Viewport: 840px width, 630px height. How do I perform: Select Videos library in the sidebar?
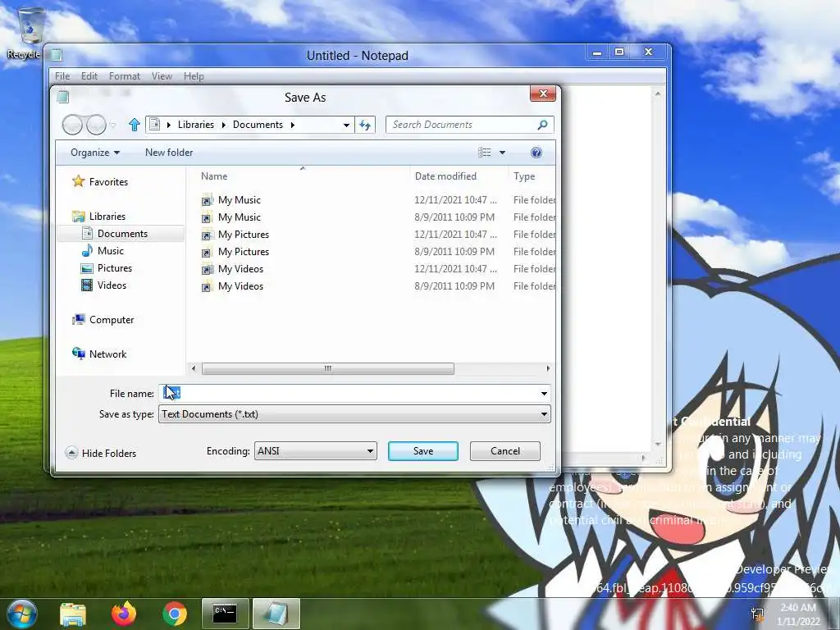[112, 285]
